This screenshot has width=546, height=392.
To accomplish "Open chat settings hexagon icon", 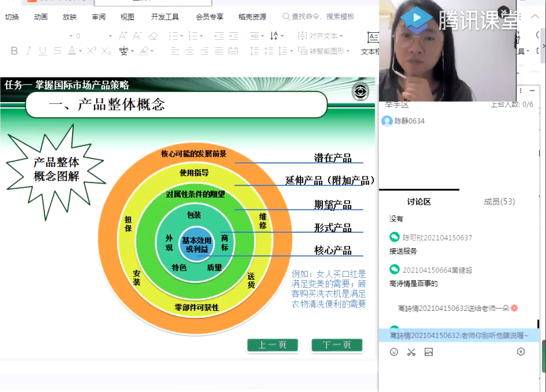I will pos(521,352).
